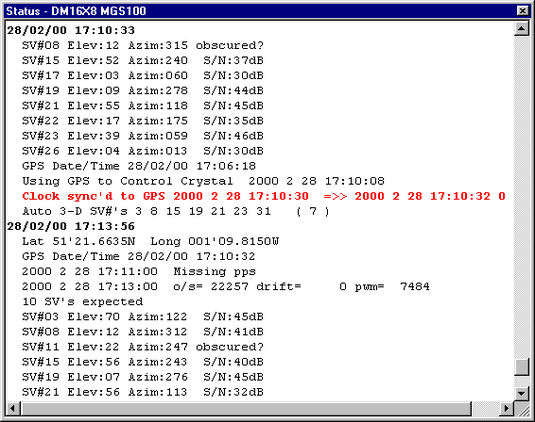Image resolution: width=535 pixels, height=422 pixels.
Task: Click the Using GPS to Control Crystal line
Action: [203, 181]
